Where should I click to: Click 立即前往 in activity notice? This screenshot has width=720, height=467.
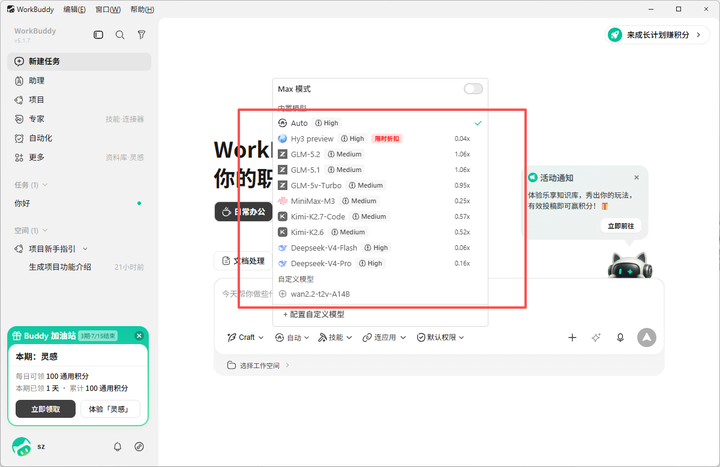coord(621,226)
